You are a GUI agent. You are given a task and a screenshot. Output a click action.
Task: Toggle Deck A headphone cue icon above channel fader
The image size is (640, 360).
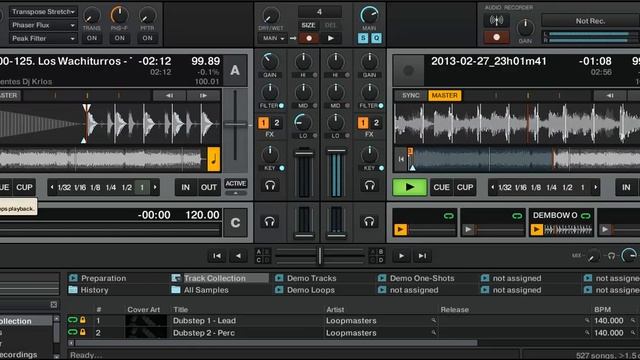270,186
